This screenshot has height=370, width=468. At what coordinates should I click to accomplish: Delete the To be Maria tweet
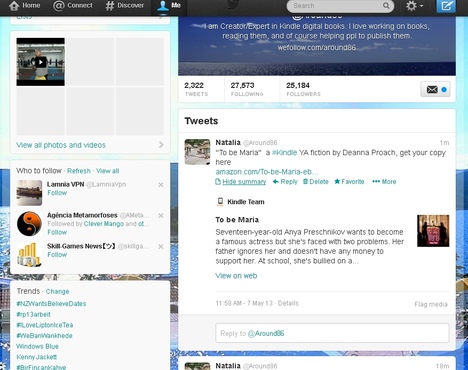(x=316, y=182)
